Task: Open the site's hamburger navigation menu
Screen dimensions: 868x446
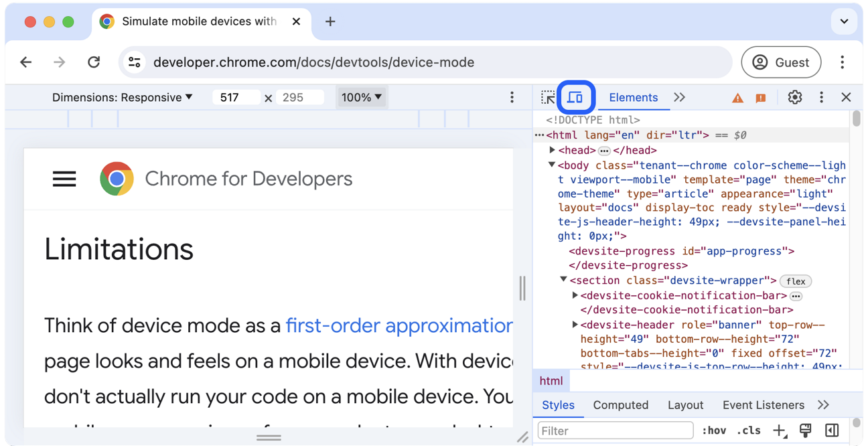Action: coord(64,179)
